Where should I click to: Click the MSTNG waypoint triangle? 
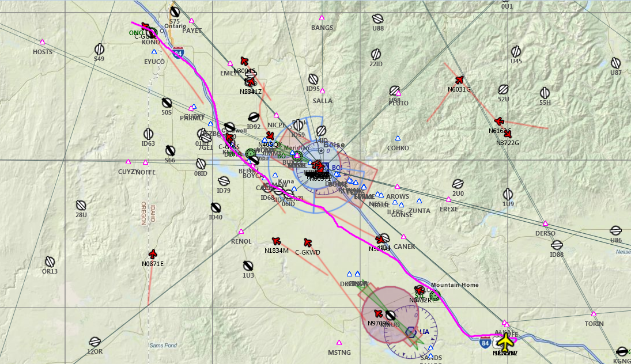tap(339, 343)
